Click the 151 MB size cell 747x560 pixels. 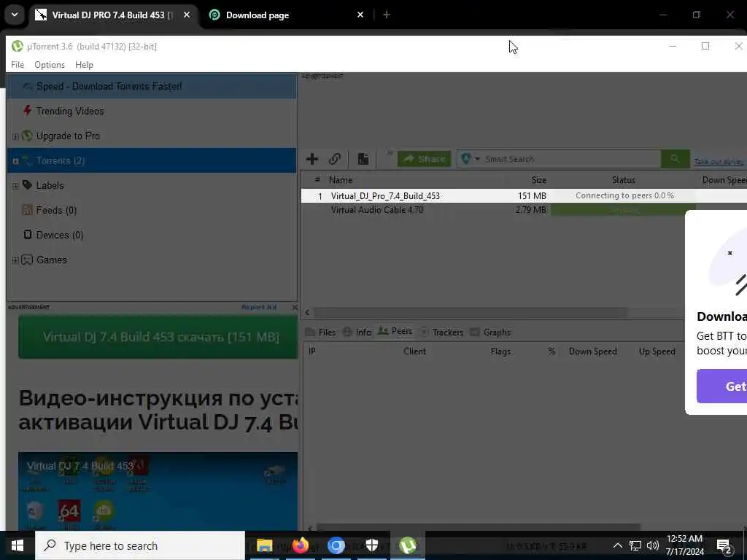point(532,195)
